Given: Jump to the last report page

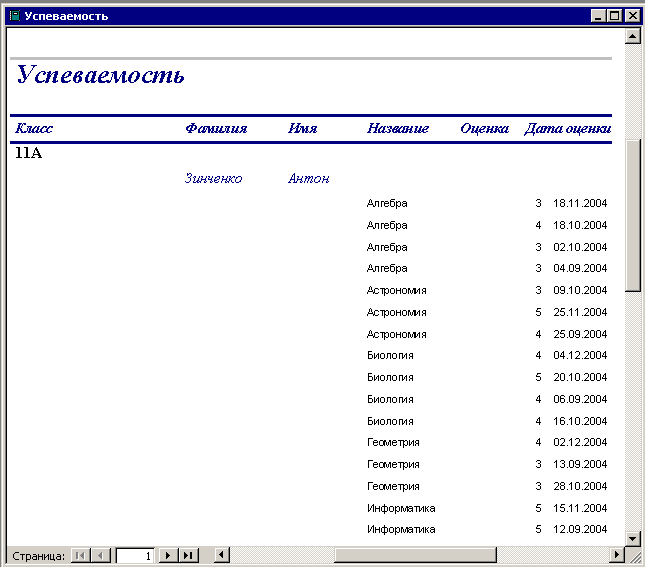Looking at the screenshot, I should tap(188, 555).
